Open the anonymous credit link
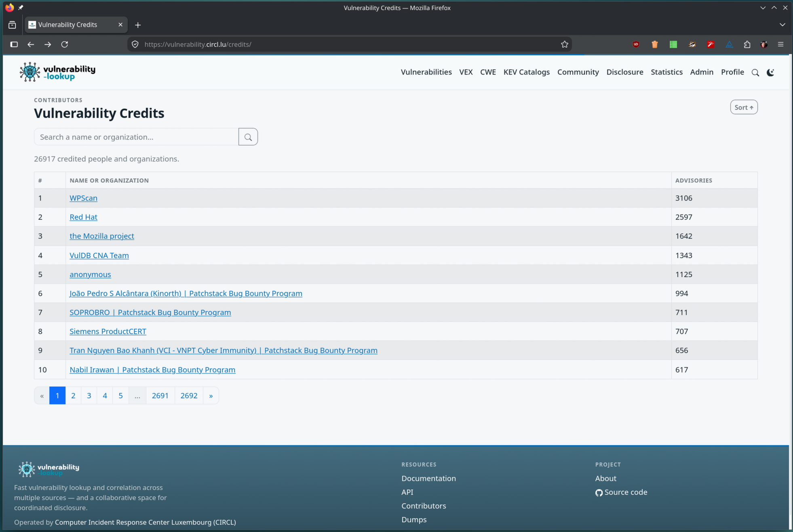The image size is (793, 532). pyautogui.click(x=90, y=274)
